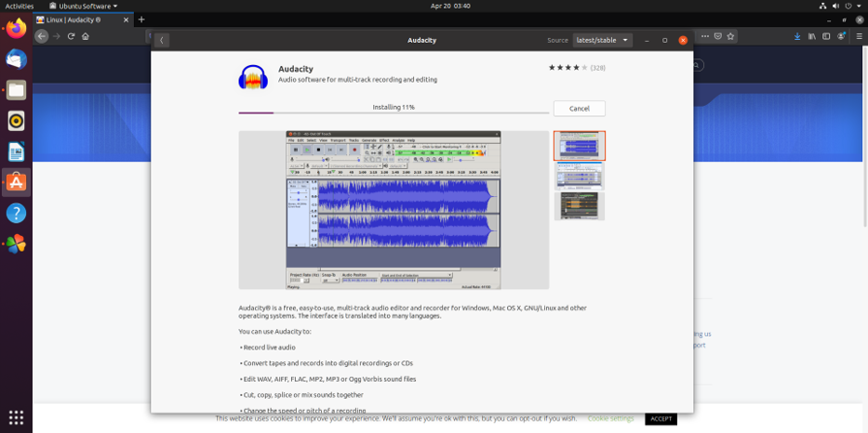Launch LibreOffice Writer from the dock
The width and height of the screenshot is (868, 433).
pyautogui.click(x=16, y=151)
